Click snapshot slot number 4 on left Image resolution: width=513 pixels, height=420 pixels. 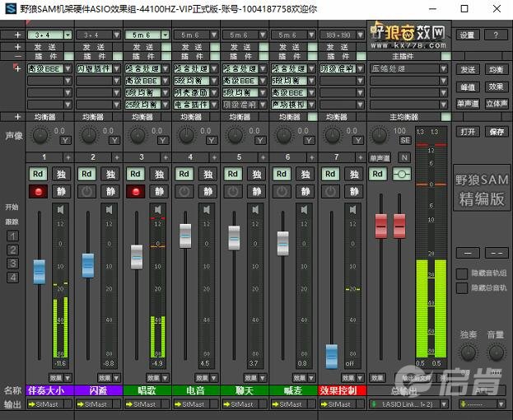[12, 278]
